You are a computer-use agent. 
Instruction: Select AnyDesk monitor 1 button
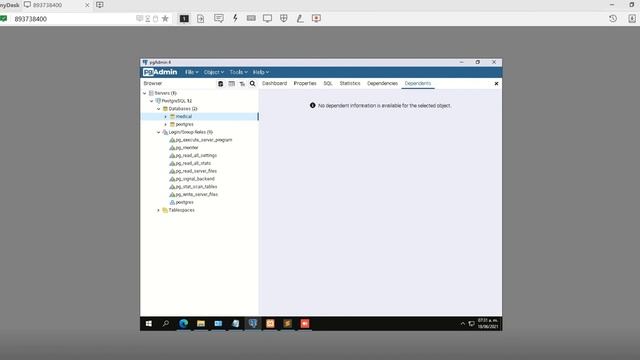pos(184,18)
